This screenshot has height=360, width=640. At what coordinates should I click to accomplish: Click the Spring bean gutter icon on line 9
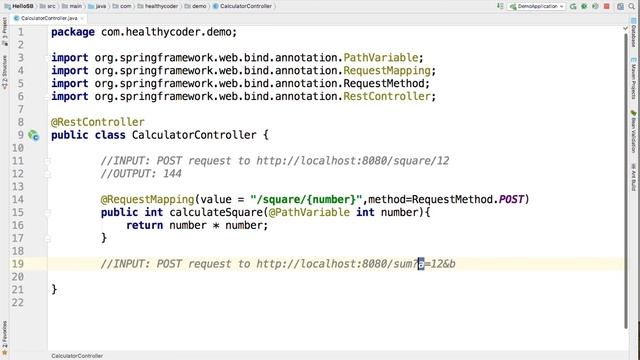(x=33, y=136)
